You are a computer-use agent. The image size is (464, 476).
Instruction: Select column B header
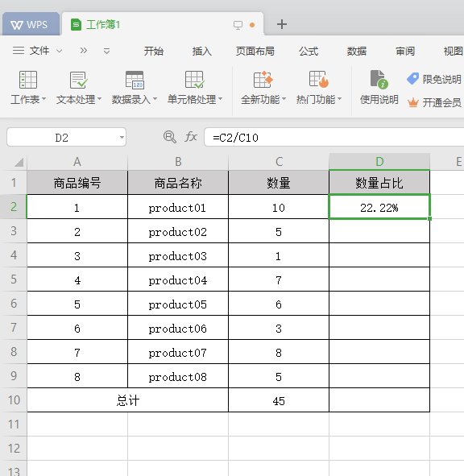coord(178,162)
